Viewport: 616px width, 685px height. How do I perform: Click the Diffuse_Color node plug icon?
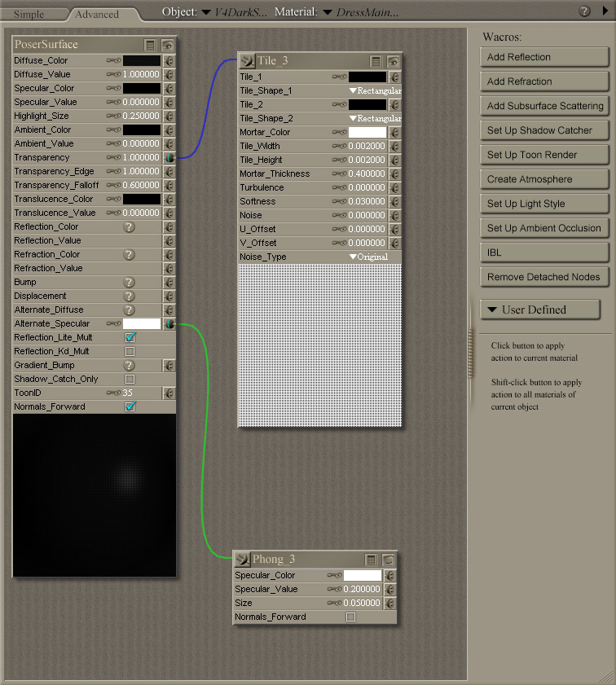(169, 61)
